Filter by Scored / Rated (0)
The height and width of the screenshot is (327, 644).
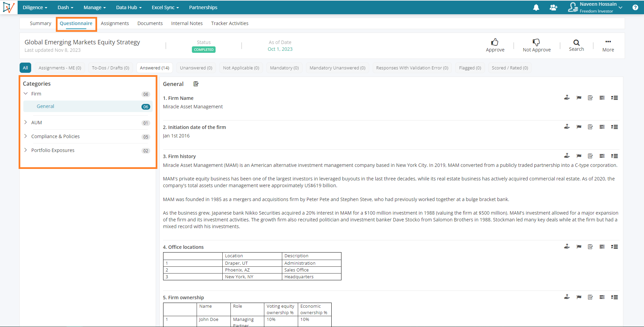point(510,68)
